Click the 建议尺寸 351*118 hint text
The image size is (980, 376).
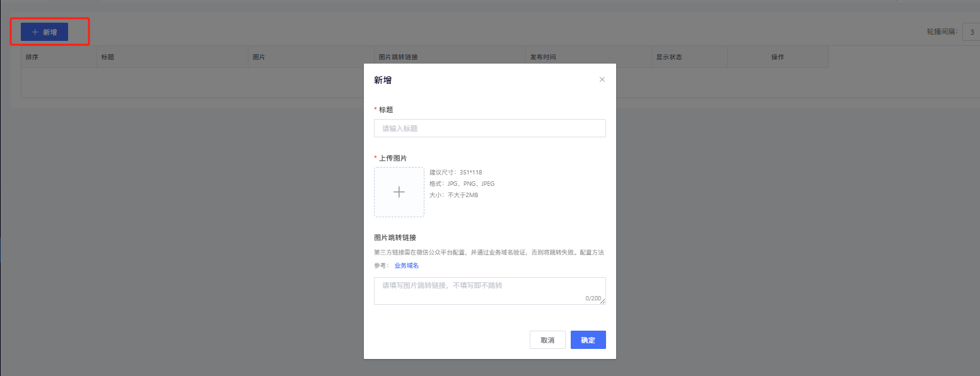coord(455,173)
